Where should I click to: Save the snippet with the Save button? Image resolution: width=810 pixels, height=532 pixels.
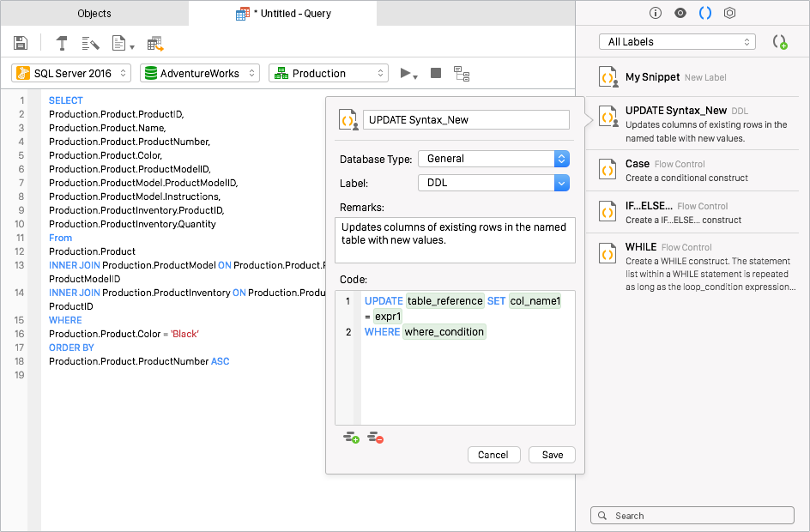pyautogui.click(x=553, y=455)
